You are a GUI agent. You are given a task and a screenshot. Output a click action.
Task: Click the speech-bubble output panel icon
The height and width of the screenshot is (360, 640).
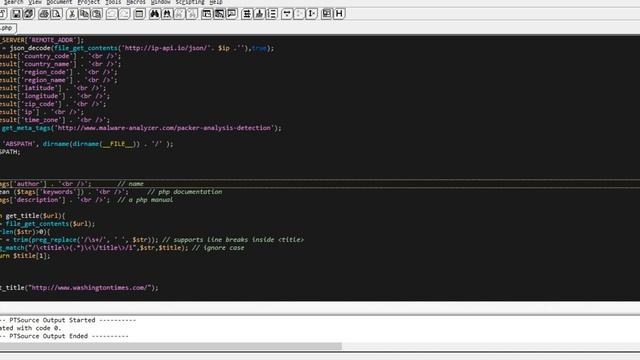[x=232, y=14]
